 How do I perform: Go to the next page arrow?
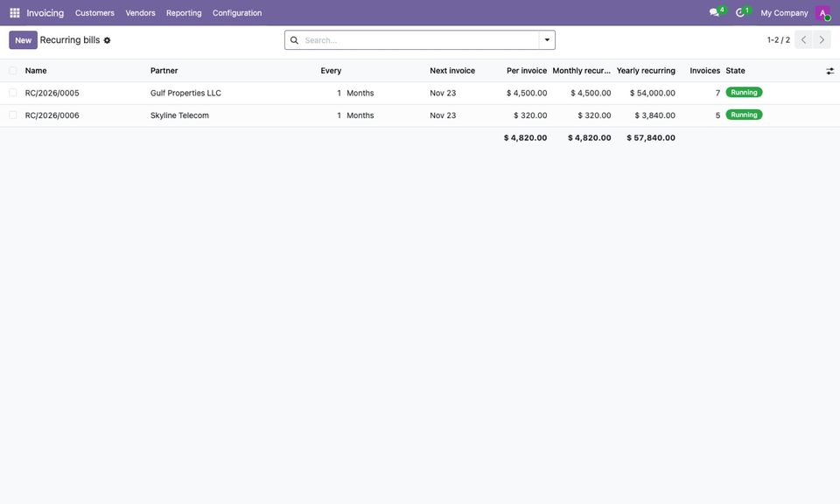click(822, 39)
